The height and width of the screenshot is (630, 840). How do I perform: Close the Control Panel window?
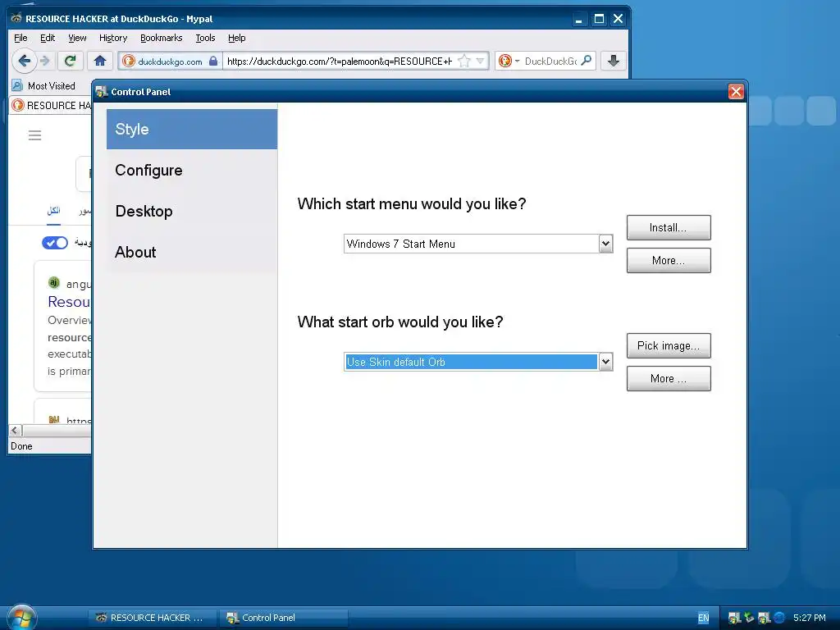736,92
